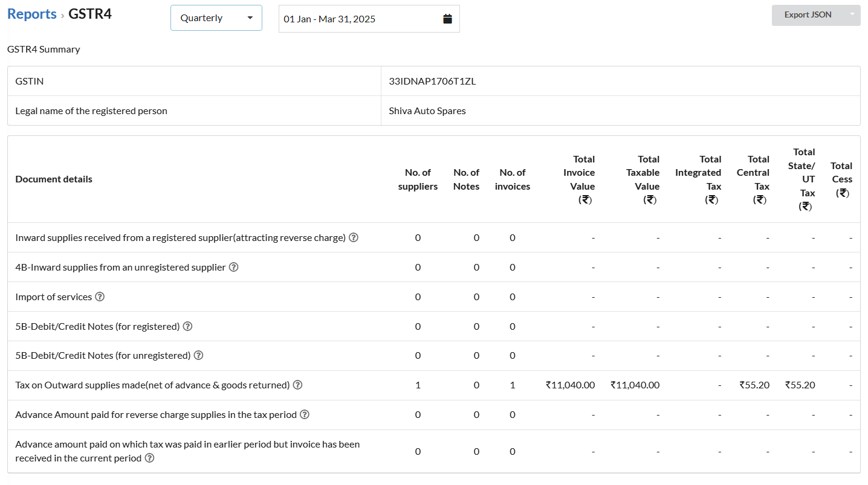
Task: Click help icon next to 4B-Inward supplies unregistered
Action: coord(233,267)
